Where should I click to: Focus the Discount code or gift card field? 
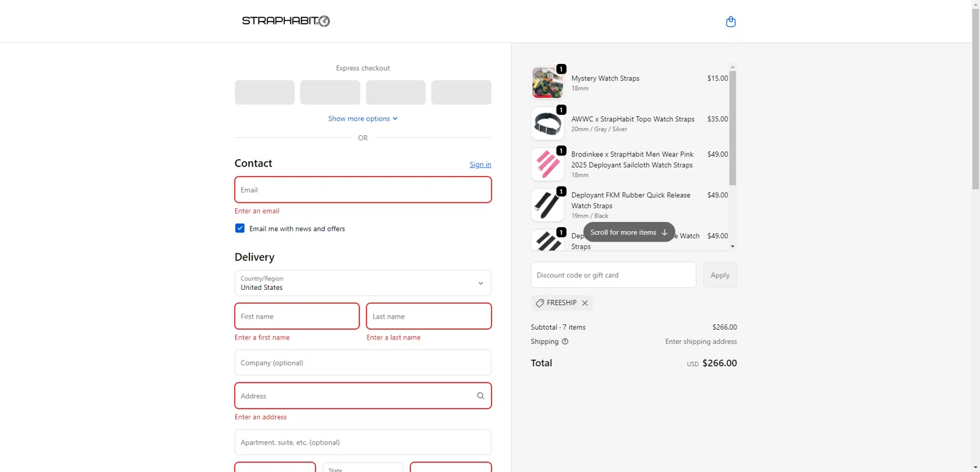(x=613, y=275)
